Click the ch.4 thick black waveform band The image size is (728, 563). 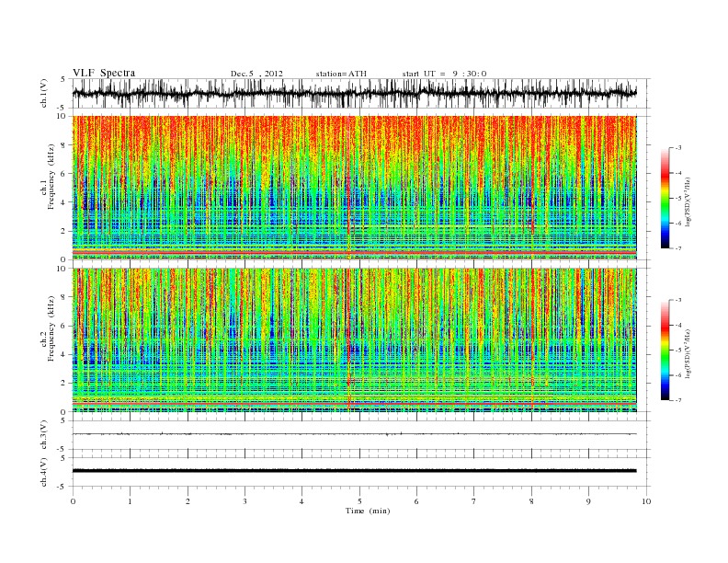(x=354, y=471)
